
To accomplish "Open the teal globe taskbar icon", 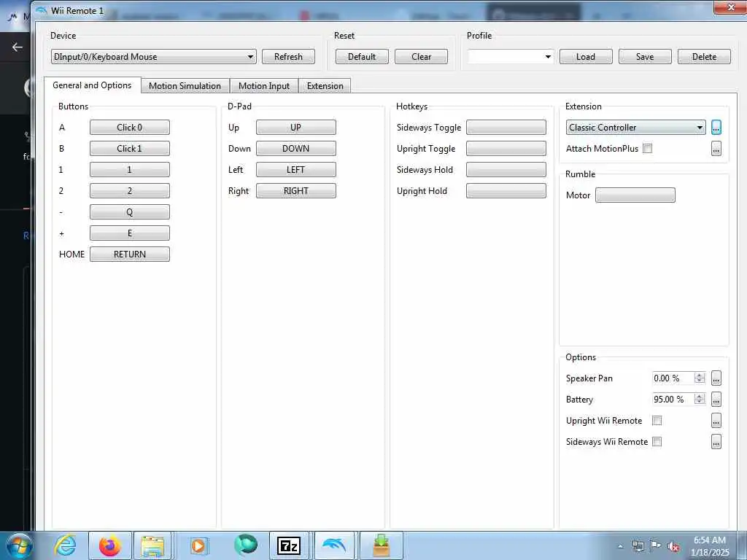I will pos(245,545).
